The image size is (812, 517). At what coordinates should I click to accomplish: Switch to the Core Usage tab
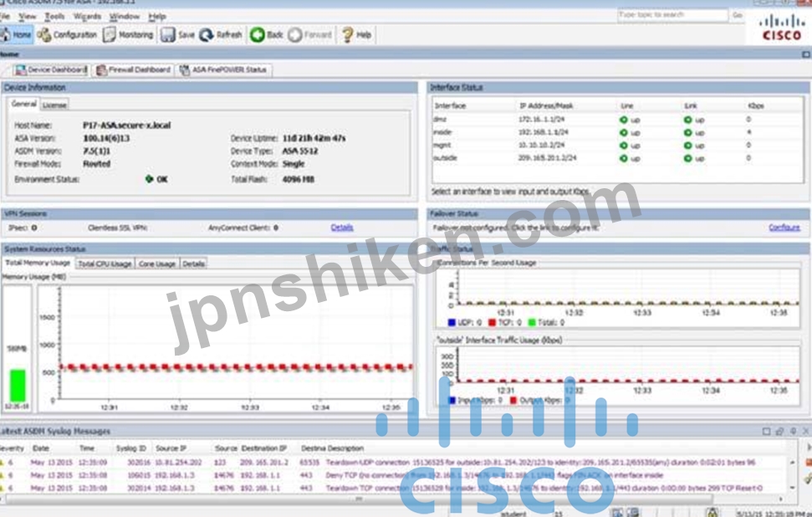(157, 264)
